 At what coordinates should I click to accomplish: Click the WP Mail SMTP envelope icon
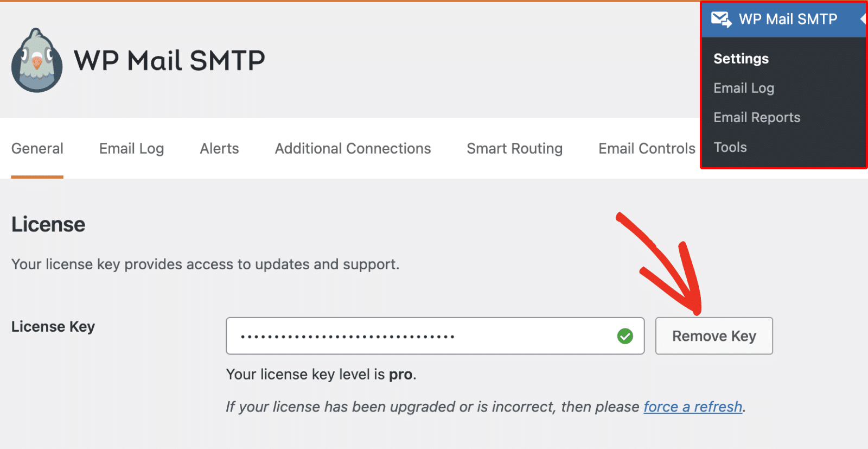721,20
